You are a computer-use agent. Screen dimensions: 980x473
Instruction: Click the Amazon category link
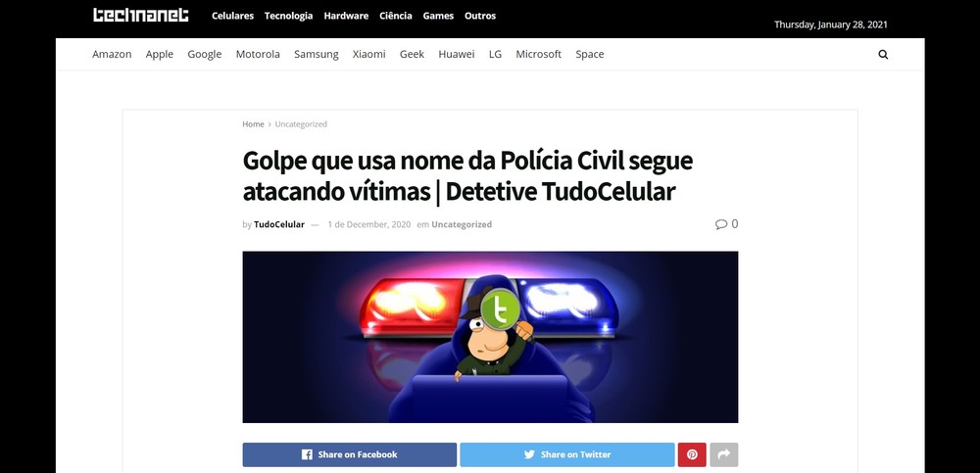[x=112, y=55]
